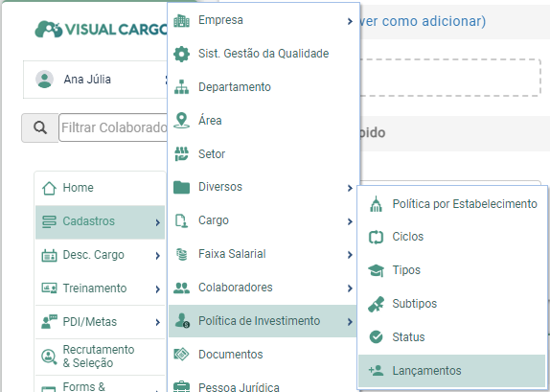
Task: Click the Sist. Gestão da Qualidade gear icon
Action: click(181, 54)
